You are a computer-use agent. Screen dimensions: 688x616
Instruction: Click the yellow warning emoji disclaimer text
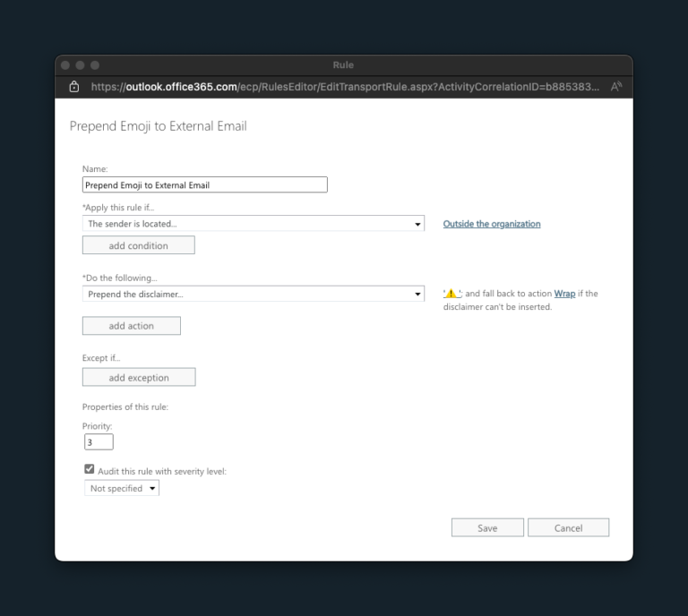click(452, 294)
